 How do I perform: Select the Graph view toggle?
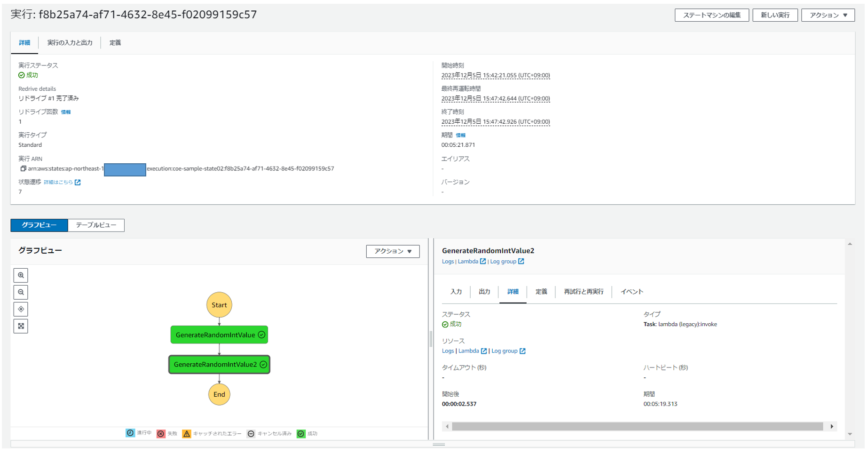click(39, 225)
